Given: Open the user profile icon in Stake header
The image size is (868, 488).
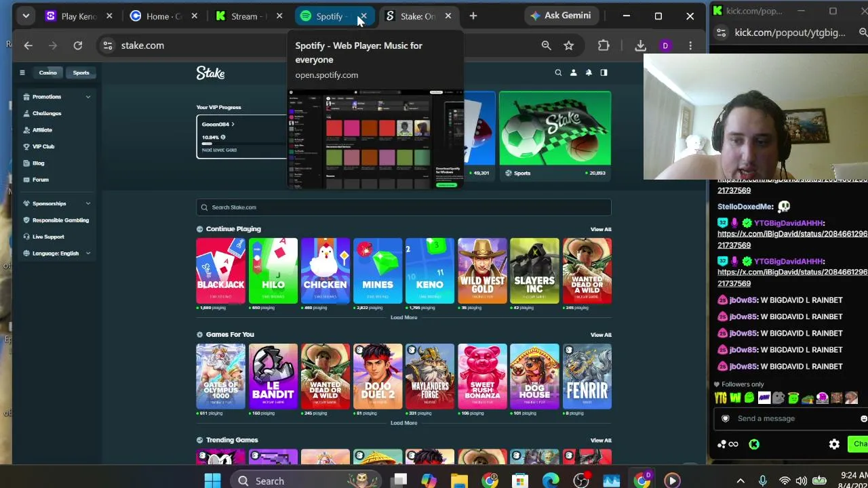Looking at the screenshot, I should pos(573,73).
